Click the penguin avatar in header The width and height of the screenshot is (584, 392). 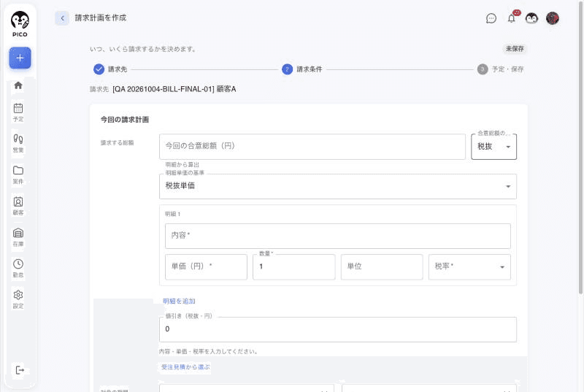tap(532, 18)
